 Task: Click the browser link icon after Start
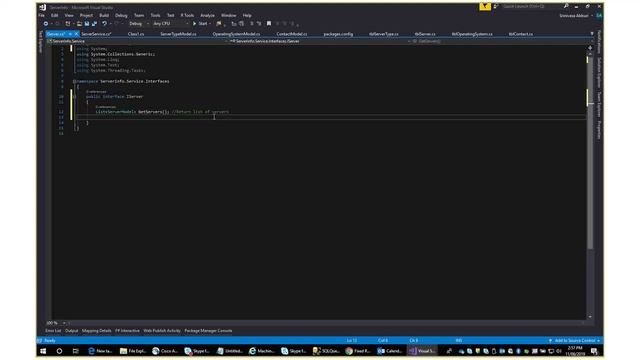219,24
